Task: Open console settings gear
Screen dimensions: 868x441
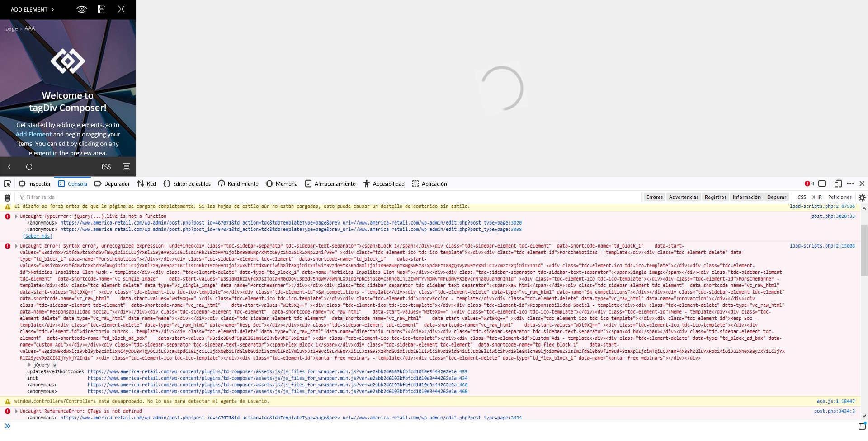Action: pos(862,197)
